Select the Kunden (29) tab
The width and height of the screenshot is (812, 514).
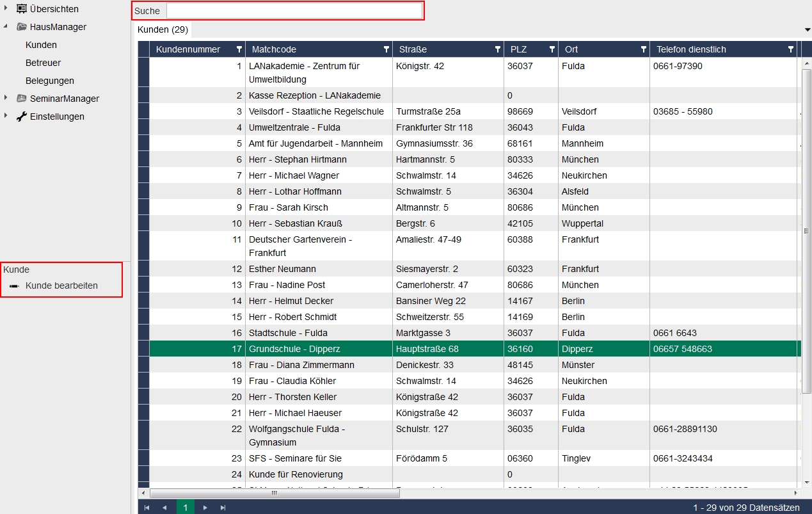163,29
